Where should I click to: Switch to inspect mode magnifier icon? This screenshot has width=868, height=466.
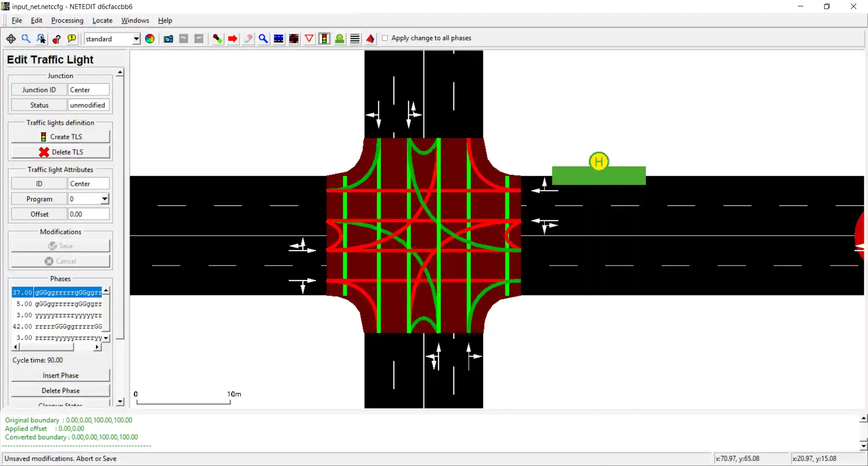pos(263,39)
